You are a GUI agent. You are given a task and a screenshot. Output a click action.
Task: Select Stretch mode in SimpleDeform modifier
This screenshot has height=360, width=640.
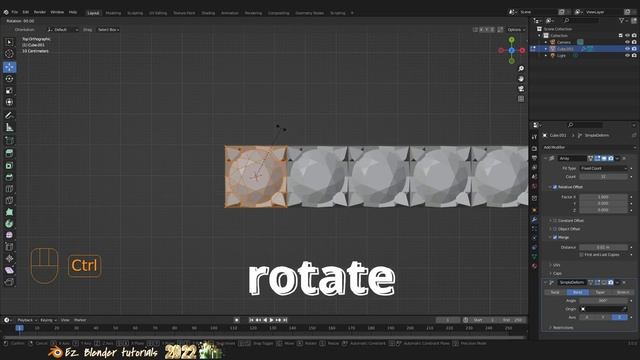click(622, 292)
